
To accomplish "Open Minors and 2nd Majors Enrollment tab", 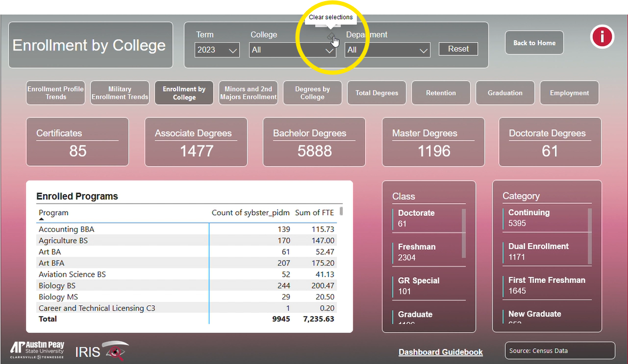I will [248, 93].
